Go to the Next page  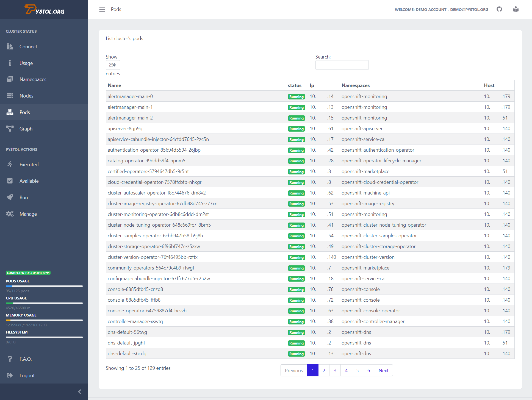[383, 371]
